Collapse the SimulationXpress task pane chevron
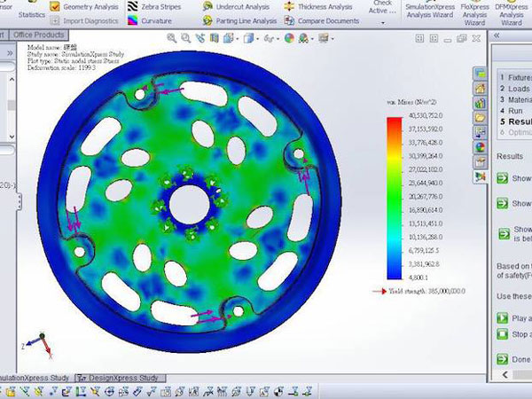Screen dimensions: 532x399 [497, 35]
